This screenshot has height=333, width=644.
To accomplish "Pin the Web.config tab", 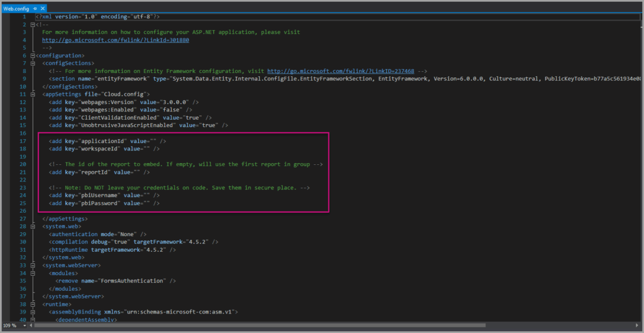I will [x=35, y=8].
